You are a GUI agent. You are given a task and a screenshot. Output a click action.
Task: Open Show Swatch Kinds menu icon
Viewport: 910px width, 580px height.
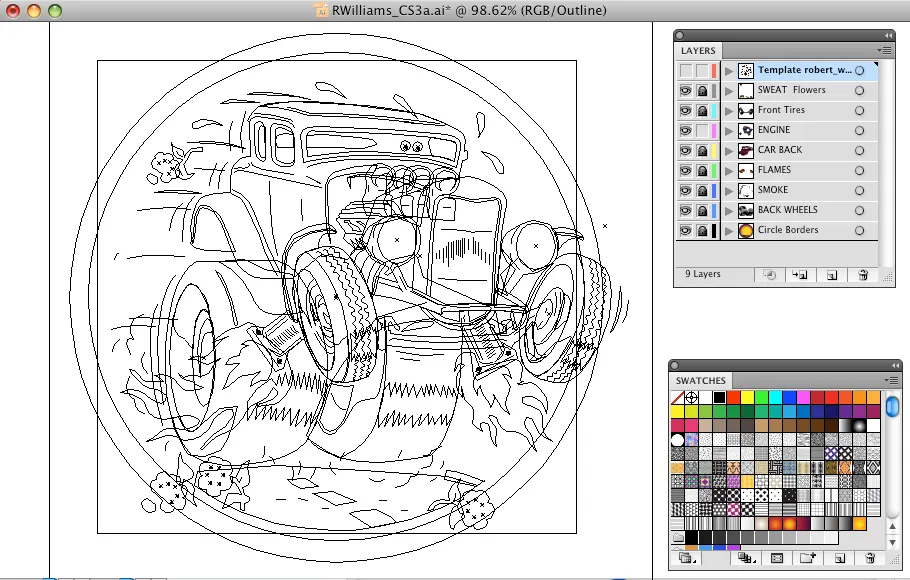click(745, 559)
